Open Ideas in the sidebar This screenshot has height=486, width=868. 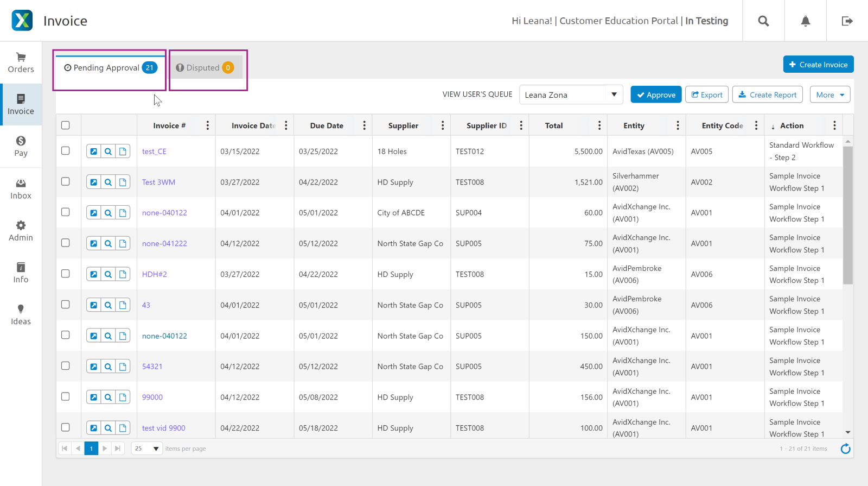[21, 314]
